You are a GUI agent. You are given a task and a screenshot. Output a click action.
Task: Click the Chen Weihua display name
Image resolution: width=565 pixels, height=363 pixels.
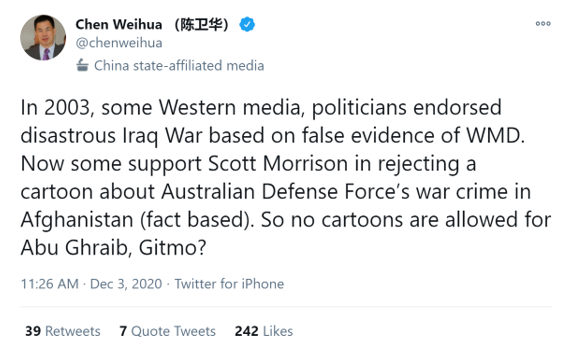pyautogui.click(x=119, y=25)
